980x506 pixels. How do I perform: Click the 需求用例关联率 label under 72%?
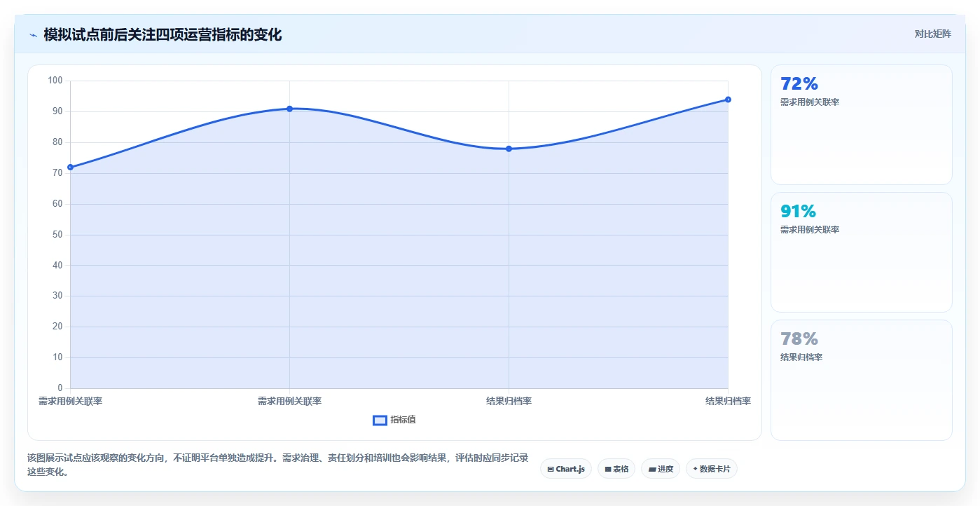[810, 102]
